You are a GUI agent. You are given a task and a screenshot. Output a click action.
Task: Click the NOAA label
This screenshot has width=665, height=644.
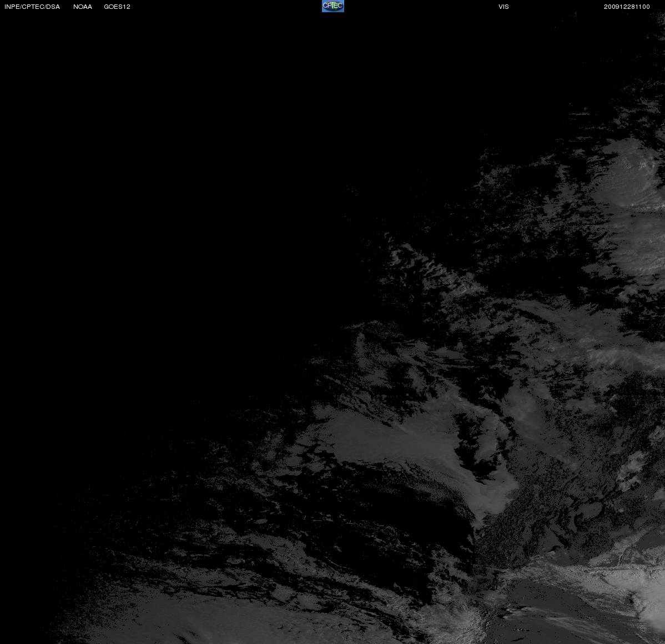point(83,7)
